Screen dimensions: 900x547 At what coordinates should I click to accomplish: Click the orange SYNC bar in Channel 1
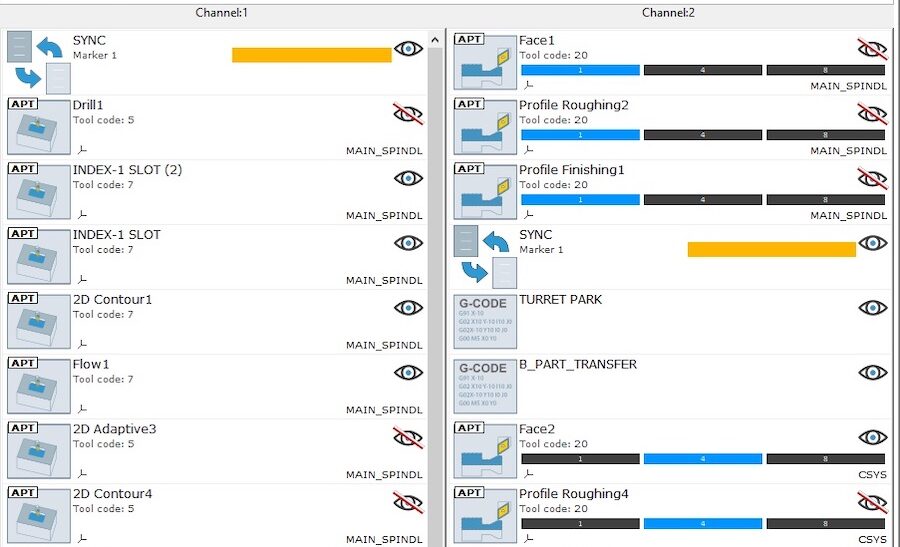pyautogui.click(x=311, y=55)
